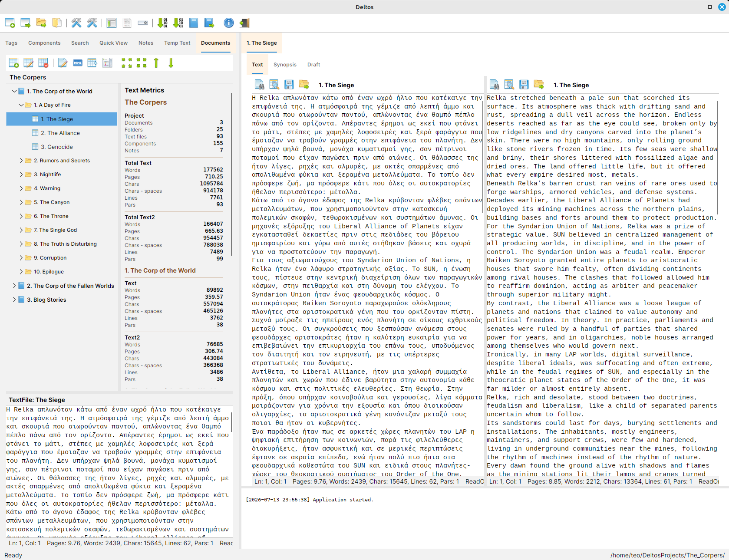Move document down with green down arrow
Screen dimensions: 729x560
point(171,63)
